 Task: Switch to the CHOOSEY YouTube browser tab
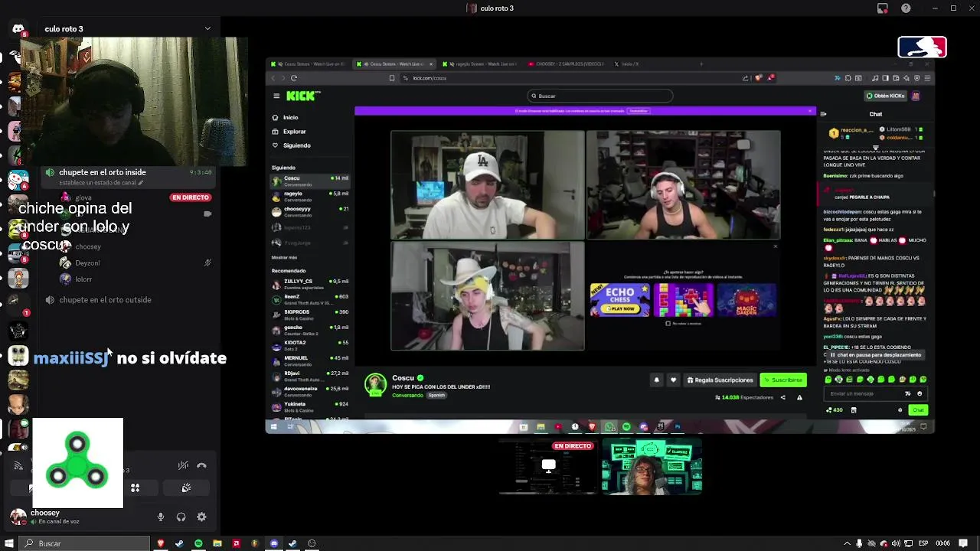click(565, 64)
